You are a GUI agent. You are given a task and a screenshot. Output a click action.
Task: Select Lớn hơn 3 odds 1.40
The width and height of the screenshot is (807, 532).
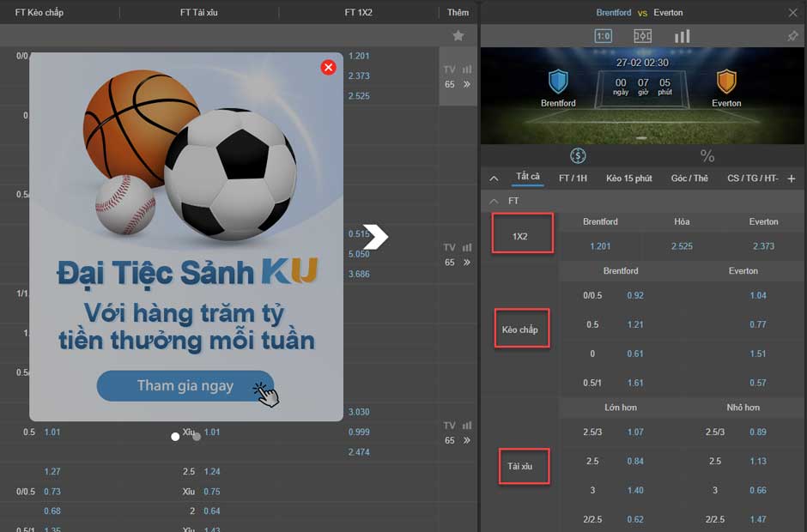click(x=635, y=490)
